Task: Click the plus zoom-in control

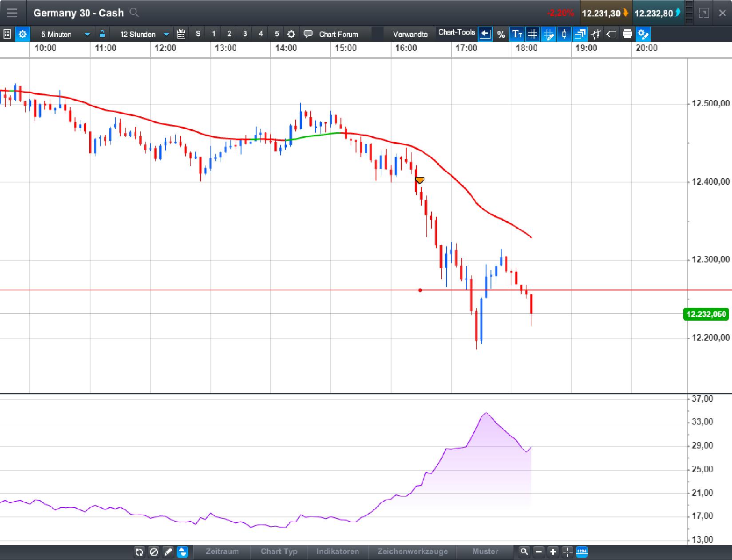Action: tap(553, 552)
